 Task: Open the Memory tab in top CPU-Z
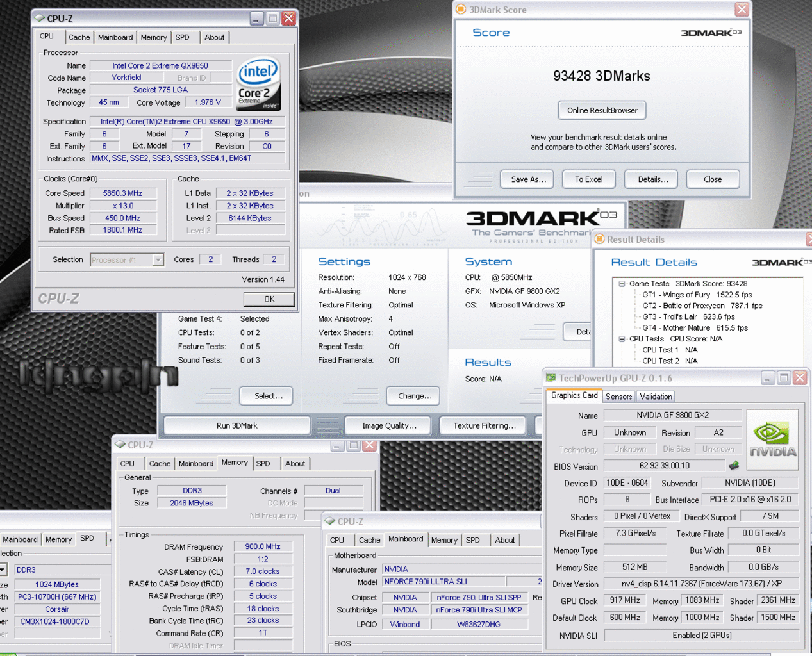(154, 37)
